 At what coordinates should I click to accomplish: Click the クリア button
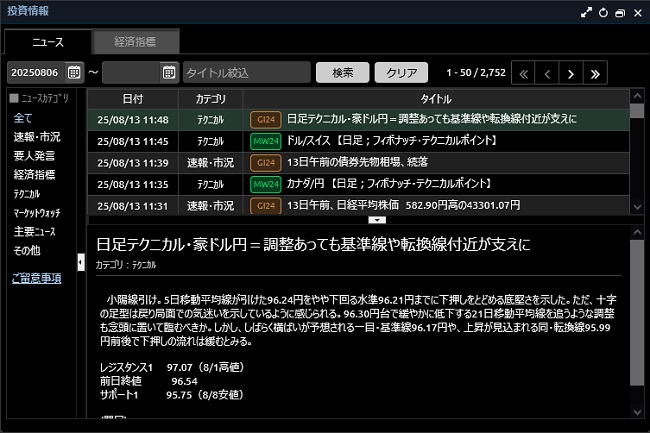coord(401,73)
